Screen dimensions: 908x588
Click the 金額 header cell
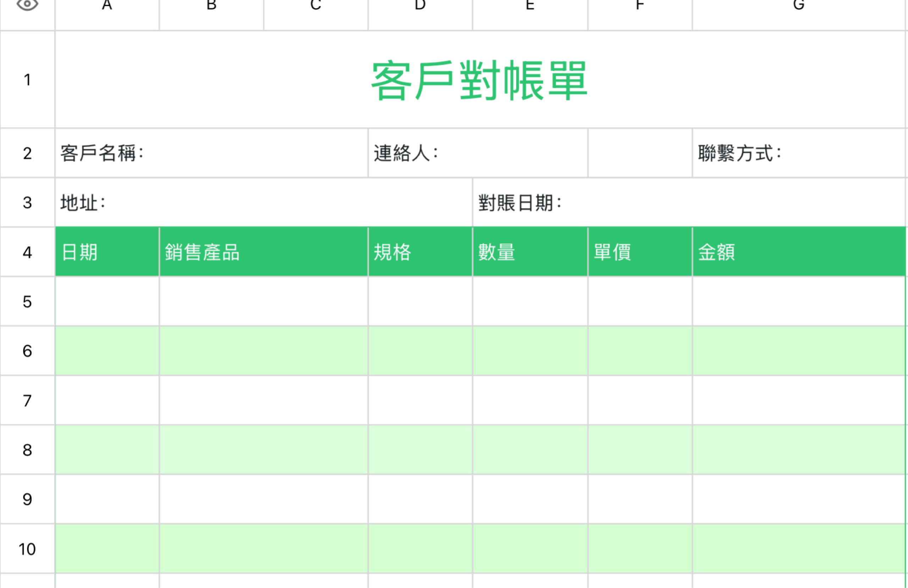(x=799, y=252)
